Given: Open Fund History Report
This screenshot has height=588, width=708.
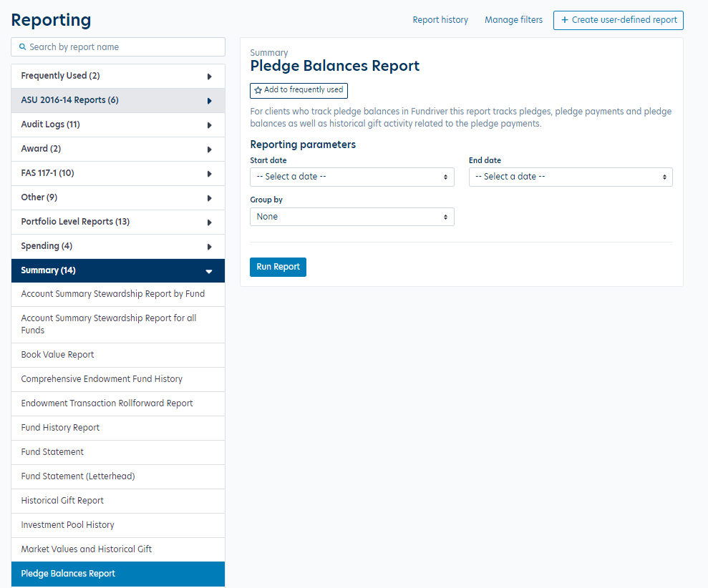Looking at the screenshot, I should (118, 428).
